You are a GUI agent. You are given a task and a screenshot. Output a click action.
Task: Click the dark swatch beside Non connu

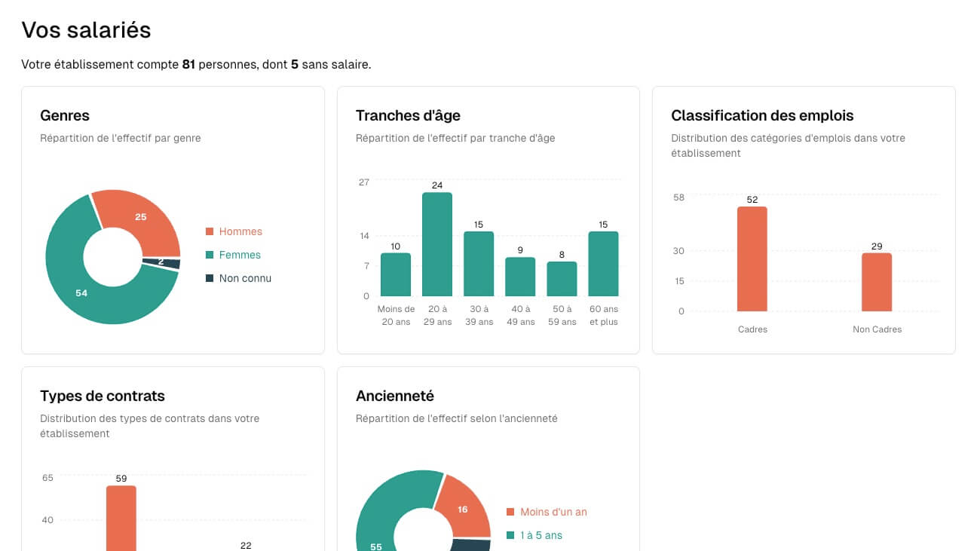coord(210,278)
